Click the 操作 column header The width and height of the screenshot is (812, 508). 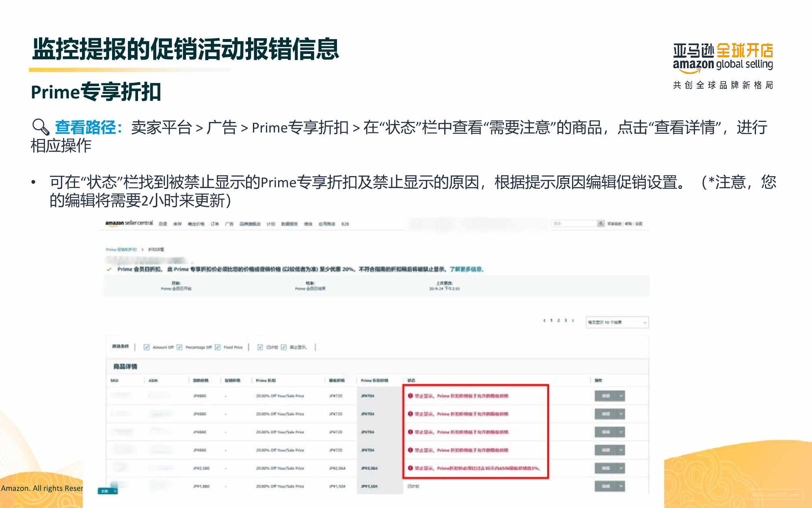(598, 380)
